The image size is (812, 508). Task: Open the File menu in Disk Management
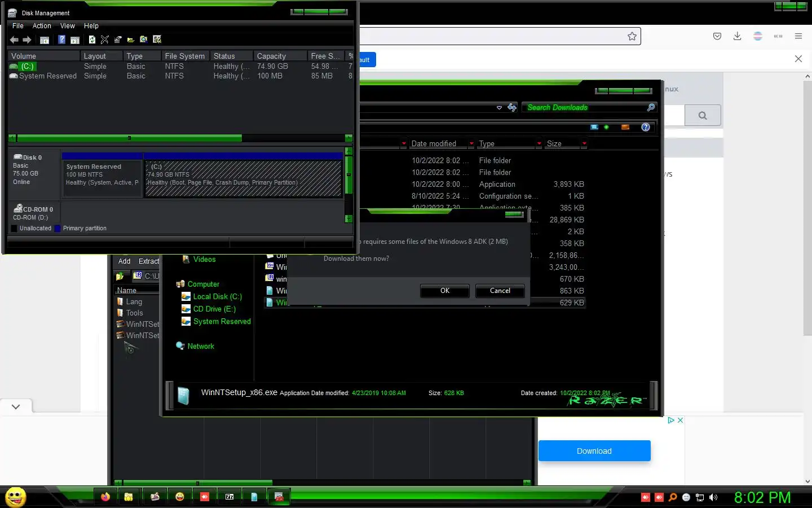(18, 26)
